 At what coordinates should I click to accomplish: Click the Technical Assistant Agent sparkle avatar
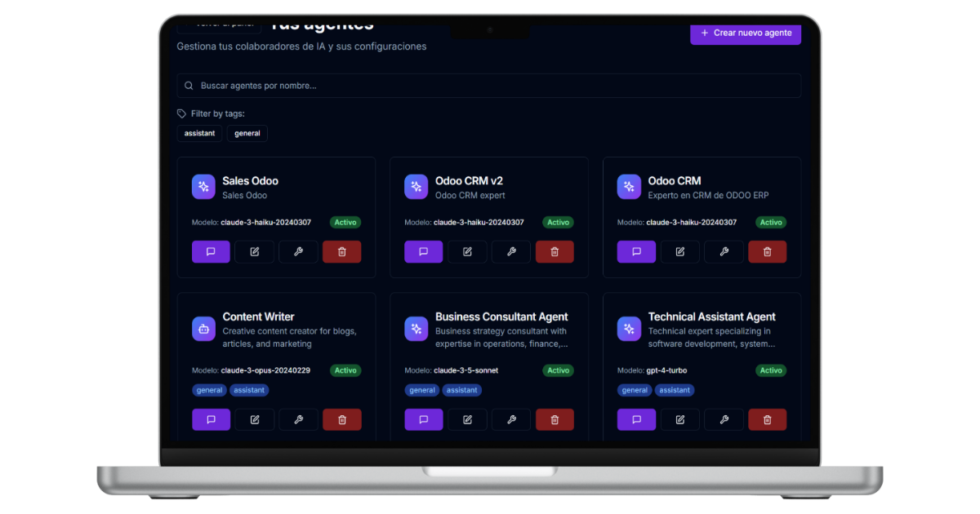click(629, 329)
